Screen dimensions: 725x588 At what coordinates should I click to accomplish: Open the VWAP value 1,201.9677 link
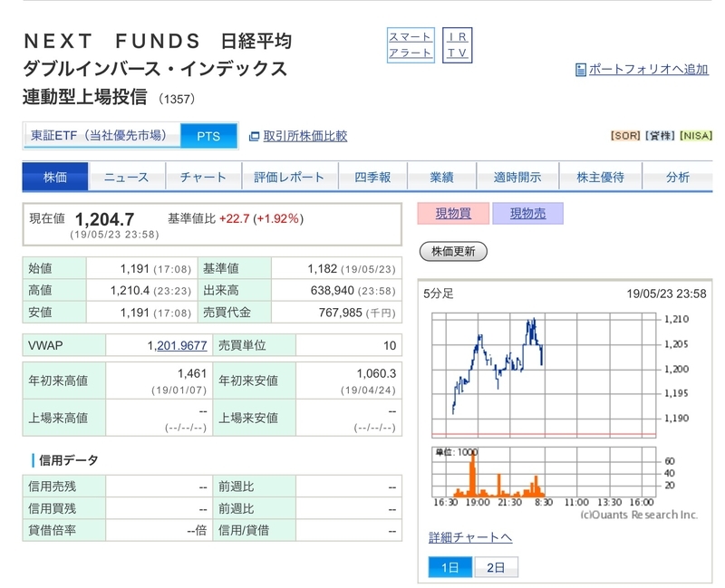pos(177,345)
